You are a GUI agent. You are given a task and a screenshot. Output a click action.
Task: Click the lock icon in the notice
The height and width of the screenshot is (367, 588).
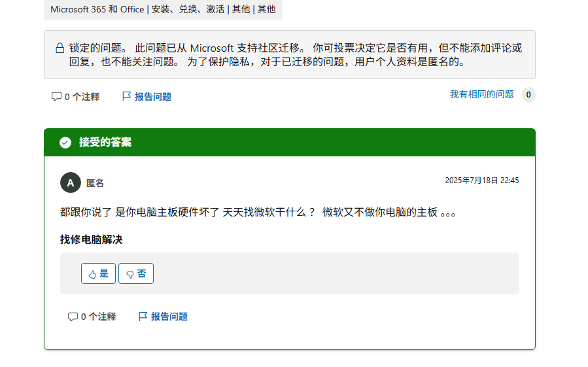(60, 48)
